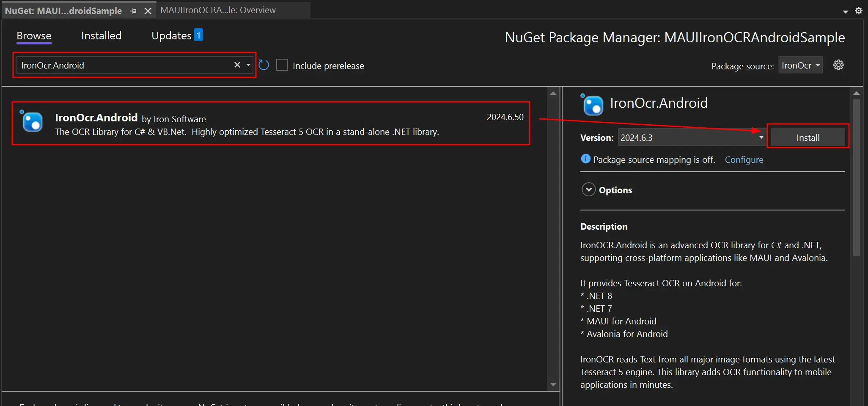868x406 pixels.
Task: Click the Configure link
Action: point(744,160)
